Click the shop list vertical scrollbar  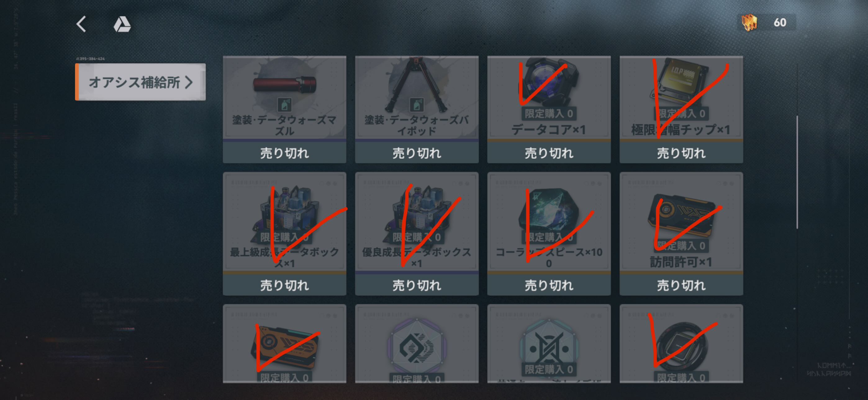click(x=797, y=172)
